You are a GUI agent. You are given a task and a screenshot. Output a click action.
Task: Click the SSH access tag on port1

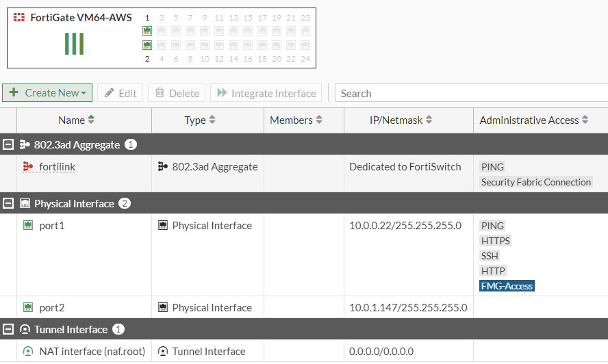490,256
